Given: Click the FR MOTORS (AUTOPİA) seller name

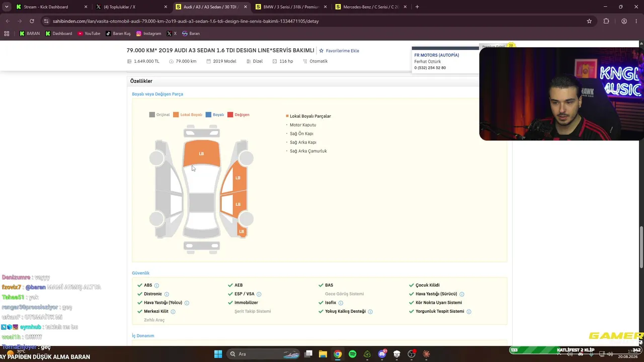Looking at the screenshot, I should pyautogui.click(x=436, y=55).
